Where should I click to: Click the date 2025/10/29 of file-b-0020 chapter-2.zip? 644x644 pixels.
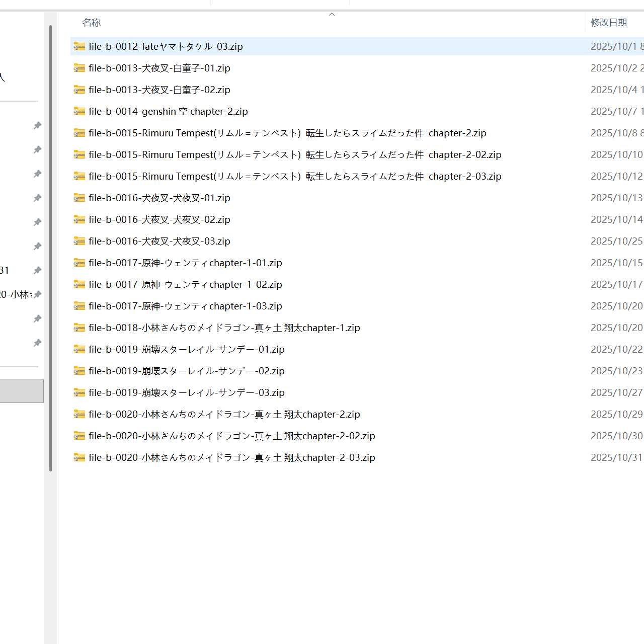(617, 414)
